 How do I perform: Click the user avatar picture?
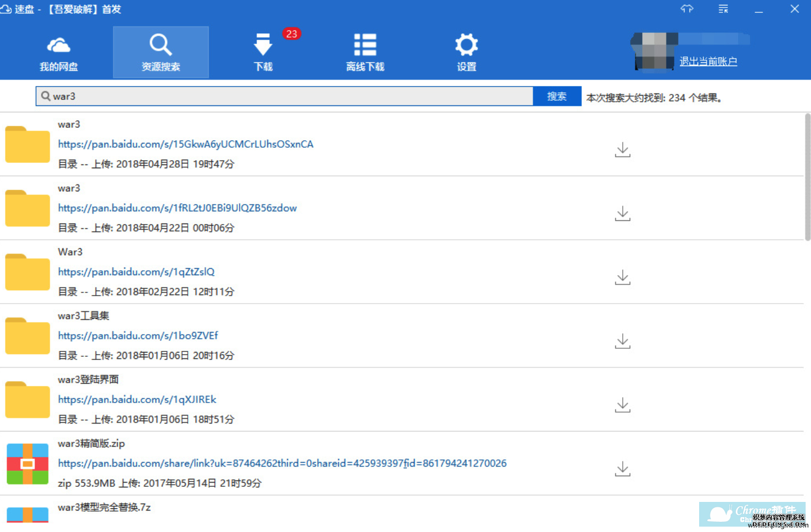point(654,51)
